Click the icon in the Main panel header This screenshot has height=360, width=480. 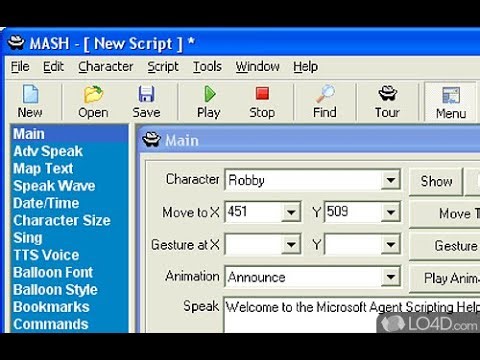(151, 139)
